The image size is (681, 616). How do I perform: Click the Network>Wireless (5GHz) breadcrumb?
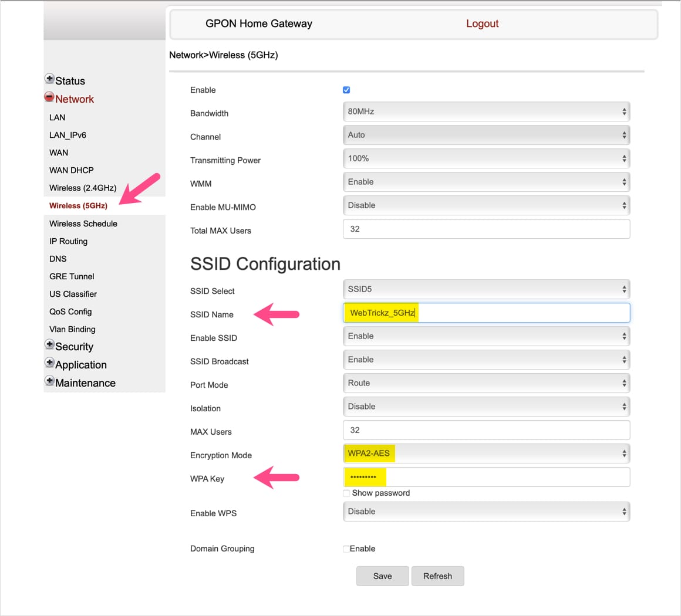(223, 55)
